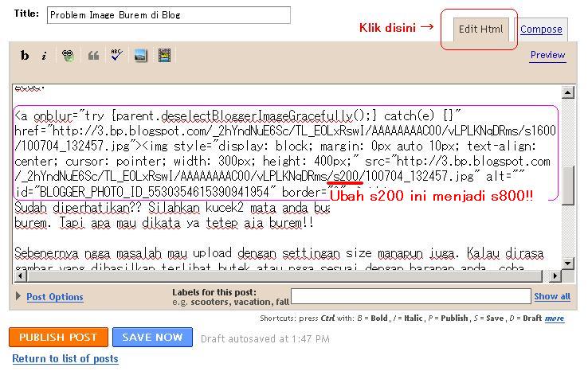Click the editor's scroll down arrow
This screenshot has height=379, width=588.
(x=568, y=263)
